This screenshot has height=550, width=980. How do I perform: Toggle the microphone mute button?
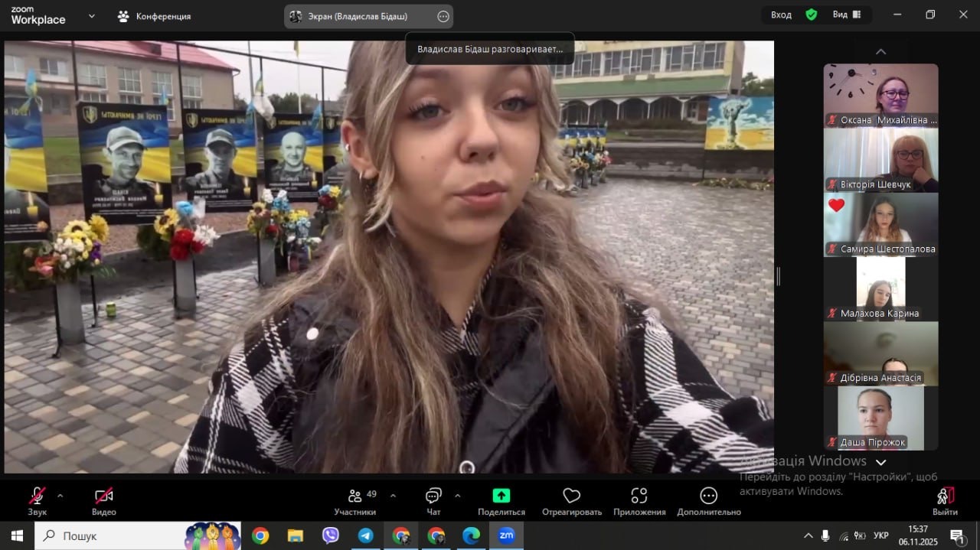coord(37,496)
